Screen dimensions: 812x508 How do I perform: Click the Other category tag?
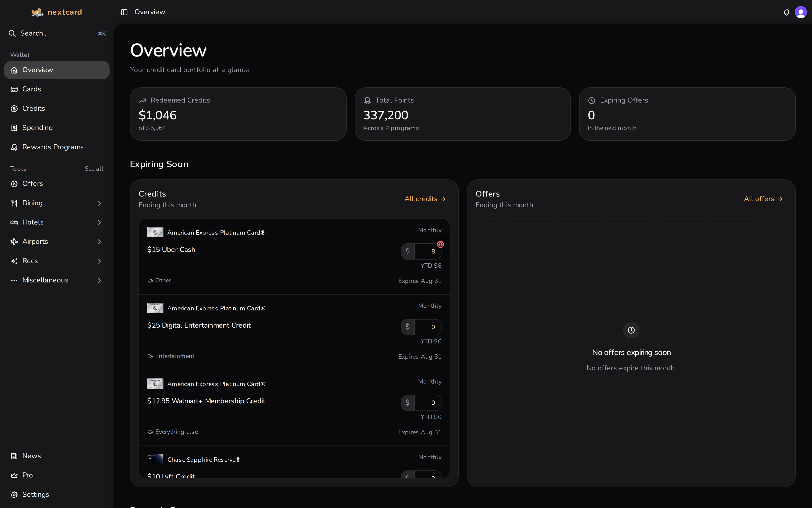(159, 280)
